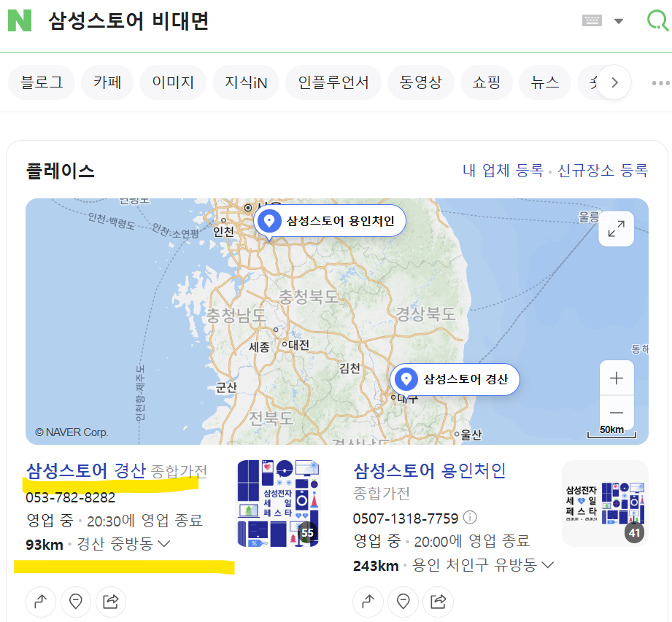Image resolution: width=672 pixels, height=622 pixels.
Task: Share the 삼성스토어 경산 listing
Action: [x=111, y=602]
